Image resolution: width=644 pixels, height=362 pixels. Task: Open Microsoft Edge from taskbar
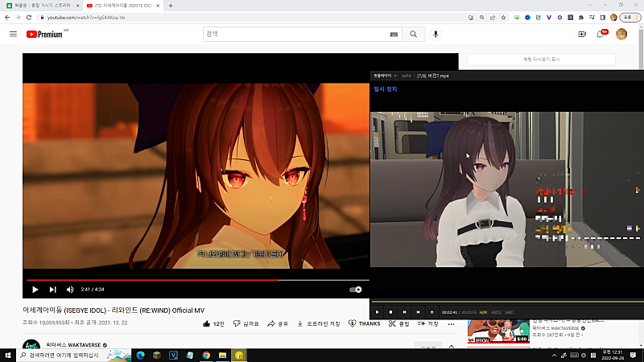click(140, 355)
